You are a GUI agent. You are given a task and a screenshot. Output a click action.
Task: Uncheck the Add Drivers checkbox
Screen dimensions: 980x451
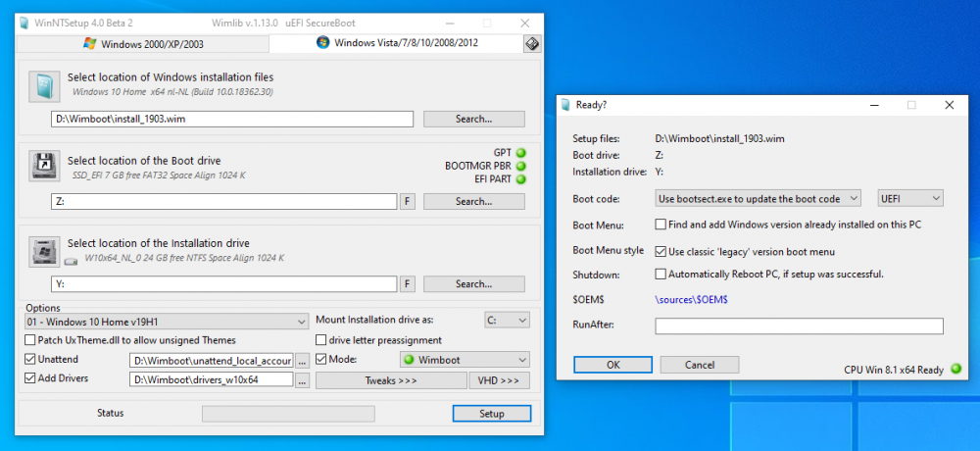coord(30,377)
